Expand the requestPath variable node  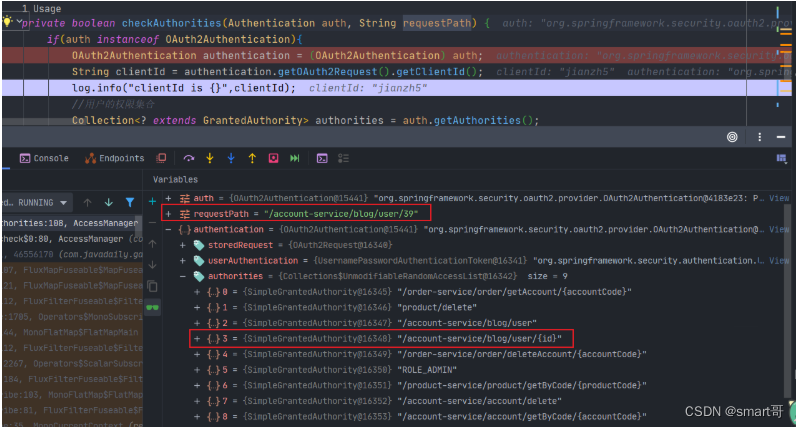click(169, 214)
